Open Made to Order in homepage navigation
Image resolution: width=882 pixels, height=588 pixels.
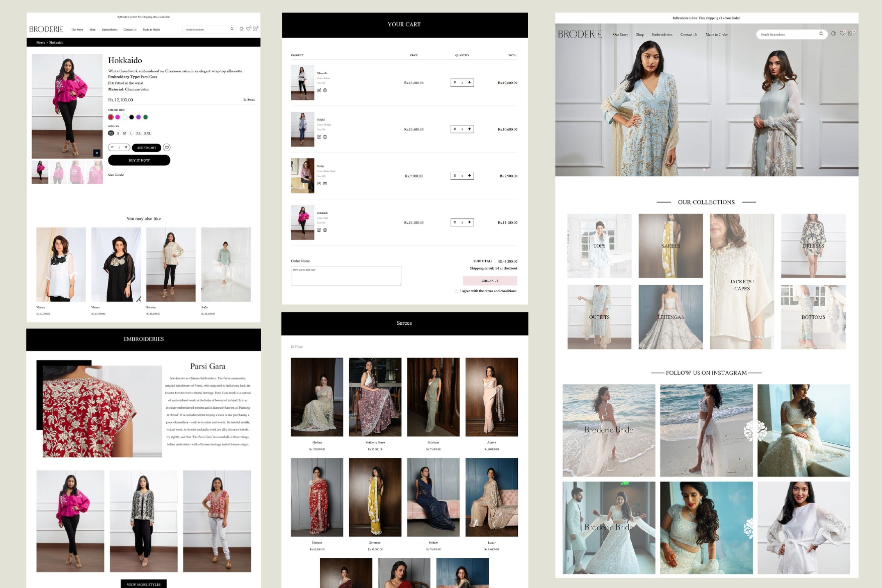pyautogui.click(x=716, y=35)
